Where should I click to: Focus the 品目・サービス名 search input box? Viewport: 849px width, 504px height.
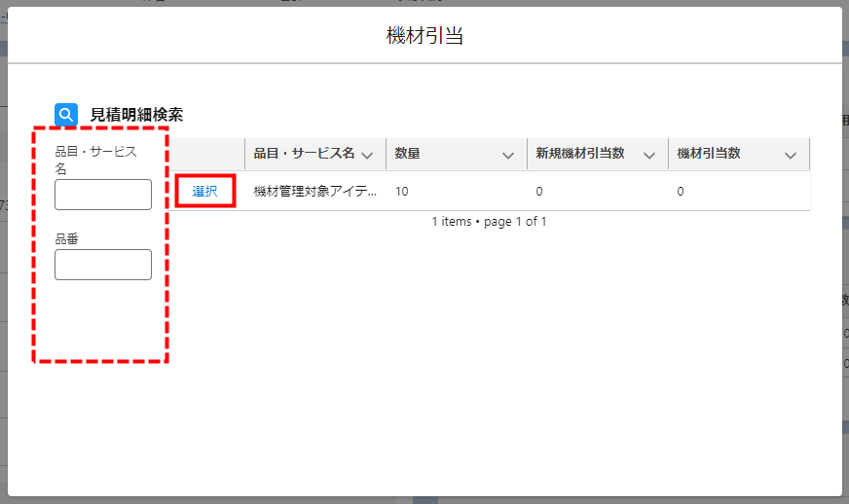103,195
